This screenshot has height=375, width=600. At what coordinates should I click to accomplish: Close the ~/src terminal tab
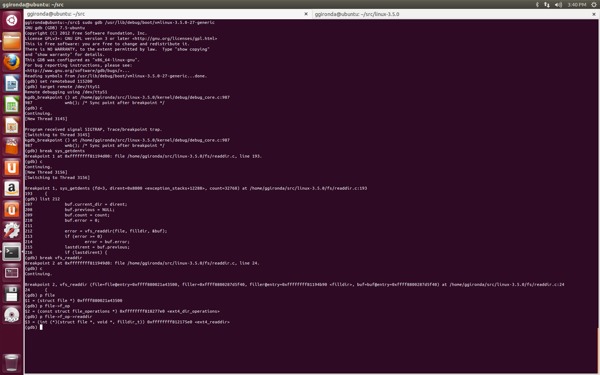[305, 14]
